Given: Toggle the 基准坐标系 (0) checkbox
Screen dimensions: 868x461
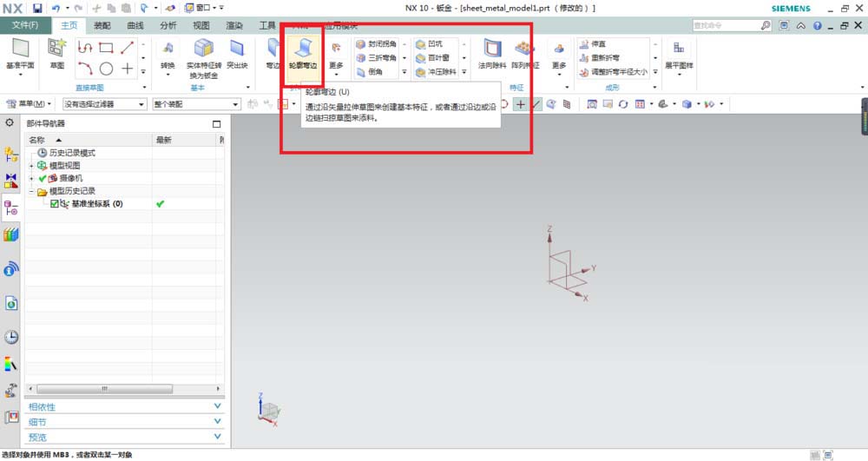Looking at the screenshot, I should (54, 204).
